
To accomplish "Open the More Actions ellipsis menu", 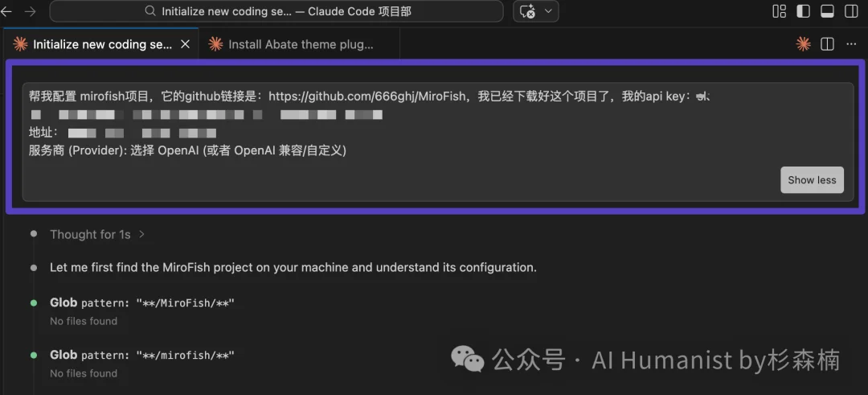I will (x=851, y=44).
